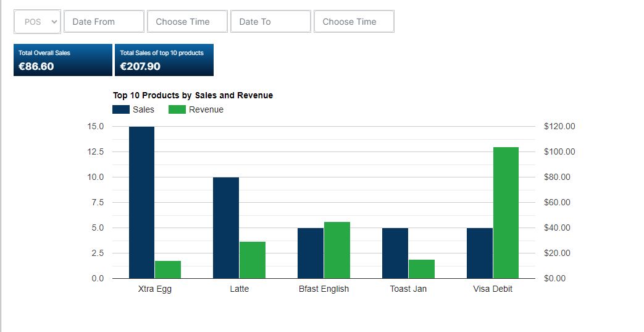Image resolution: width=644 pixels, height=332 pixels.
Task: Click the Revenue legend label
Action: tap(206, 109)
